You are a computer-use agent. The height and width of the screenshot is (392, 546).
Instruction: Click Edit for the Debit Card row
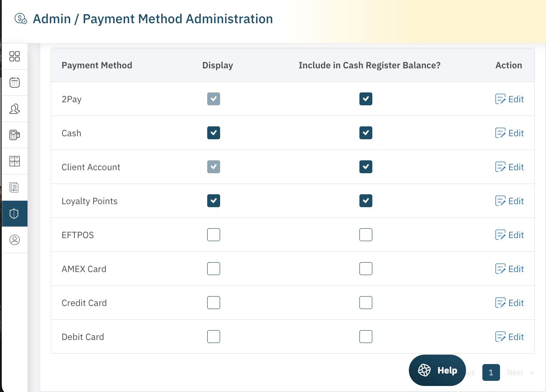[509, 337]
